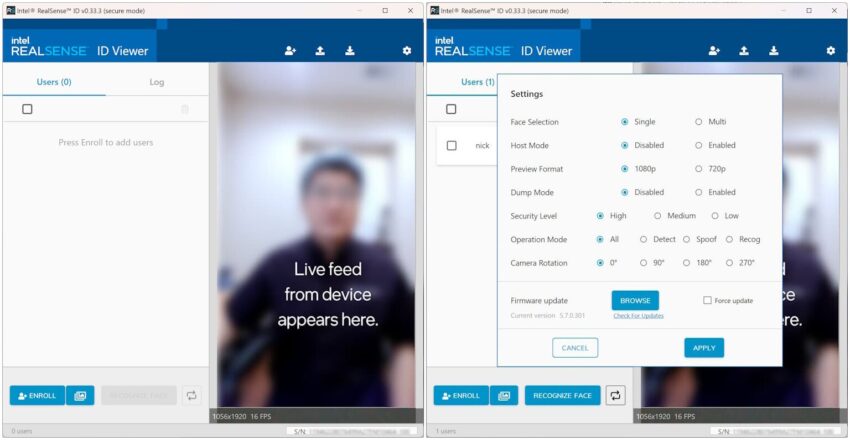This screenshot has width=850, height=440.
Task: Tick select-all checkbox in right window
Action: click(451, 109)
